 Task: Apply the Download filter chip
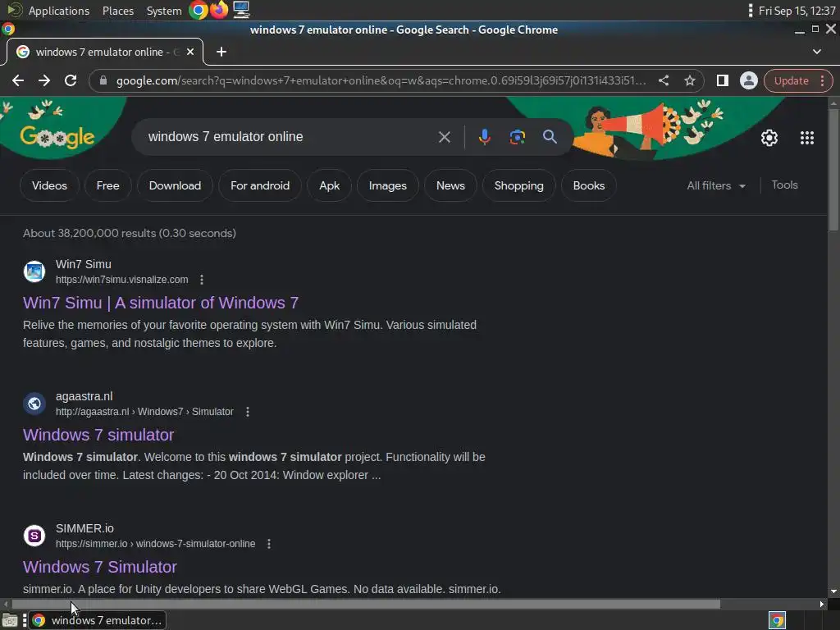click(x=175, y=185)
